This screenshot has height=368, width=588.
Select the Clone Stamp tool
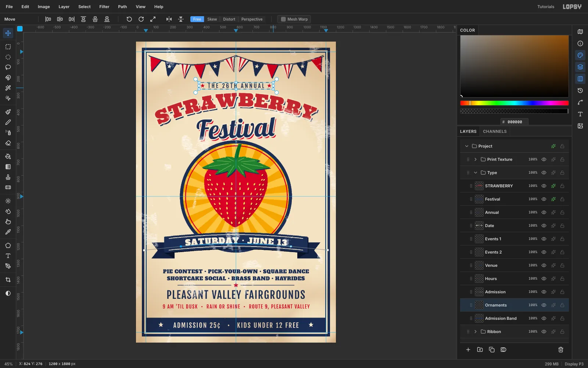pyautogui.click(x=8, y=177)
